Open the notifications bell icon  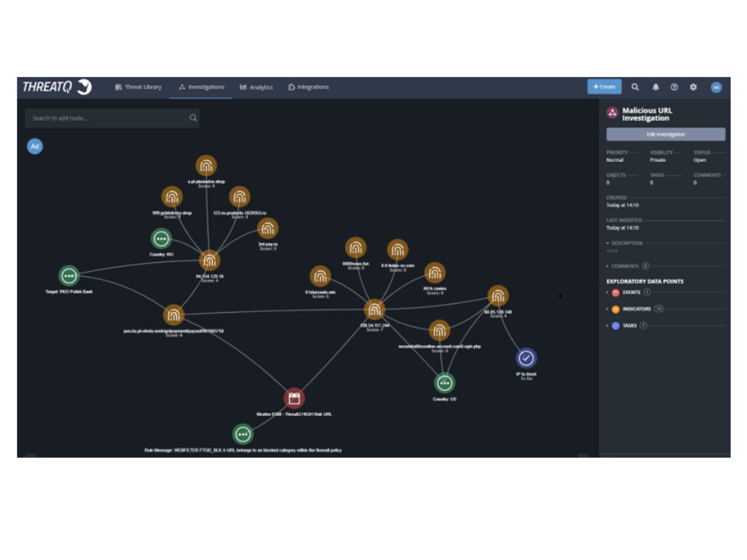coord(655,87)
